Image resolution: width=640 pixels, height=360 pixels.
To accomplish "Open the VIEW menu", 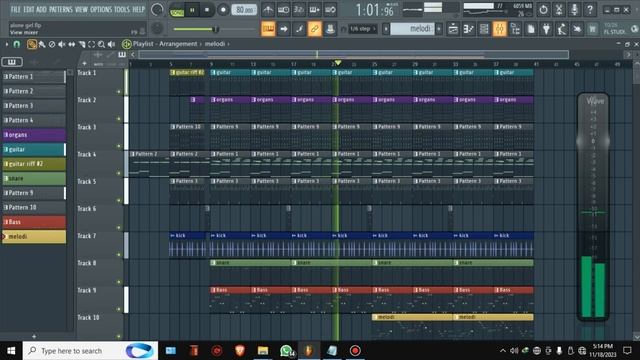I will pyautogui.click(x=81, y=9).
